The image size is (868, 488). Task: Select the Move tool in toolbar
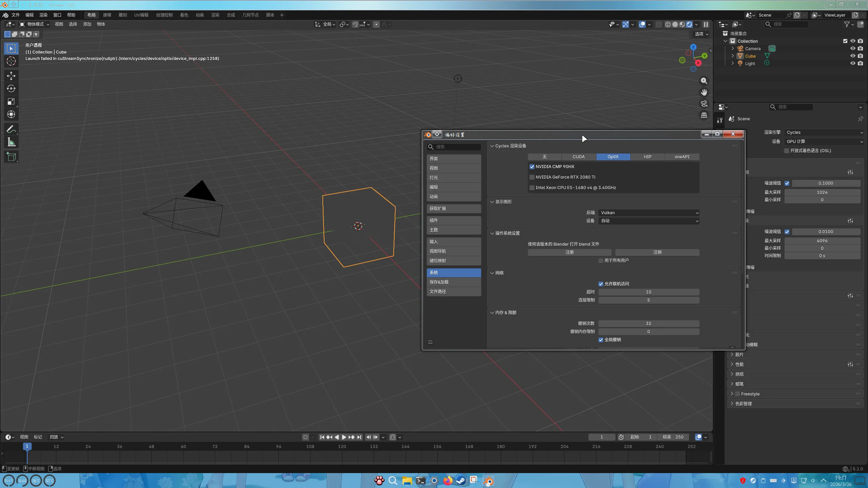click(x=11, y=76)
